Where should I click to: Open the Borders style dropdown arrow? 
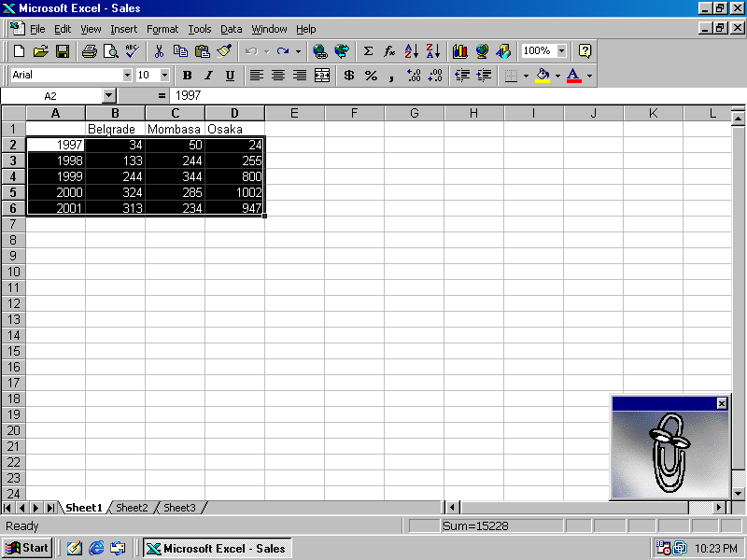coord(526,76)
